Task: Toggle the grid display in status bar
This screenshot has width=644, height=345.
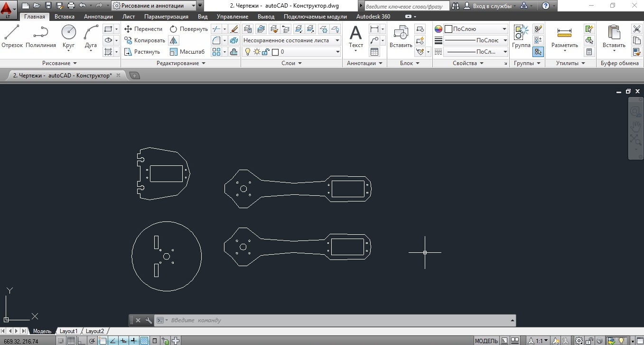Action: click(71, 341)
